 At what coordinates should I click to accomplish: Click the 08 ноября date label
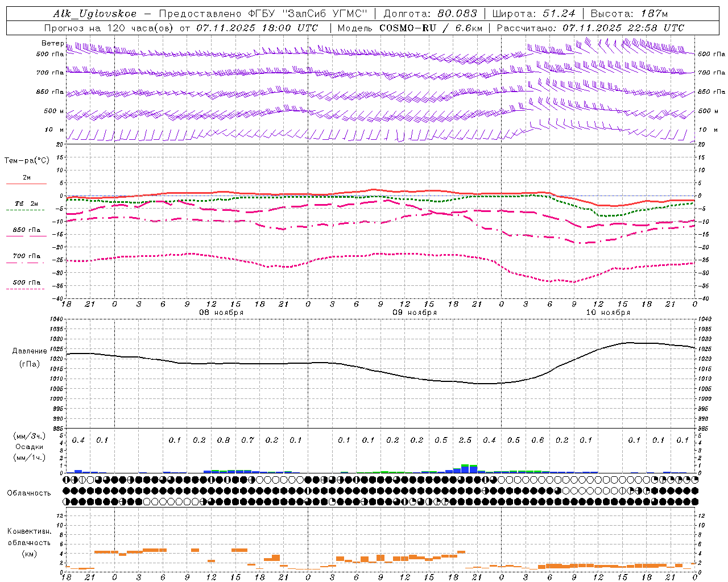pos(221,313)
